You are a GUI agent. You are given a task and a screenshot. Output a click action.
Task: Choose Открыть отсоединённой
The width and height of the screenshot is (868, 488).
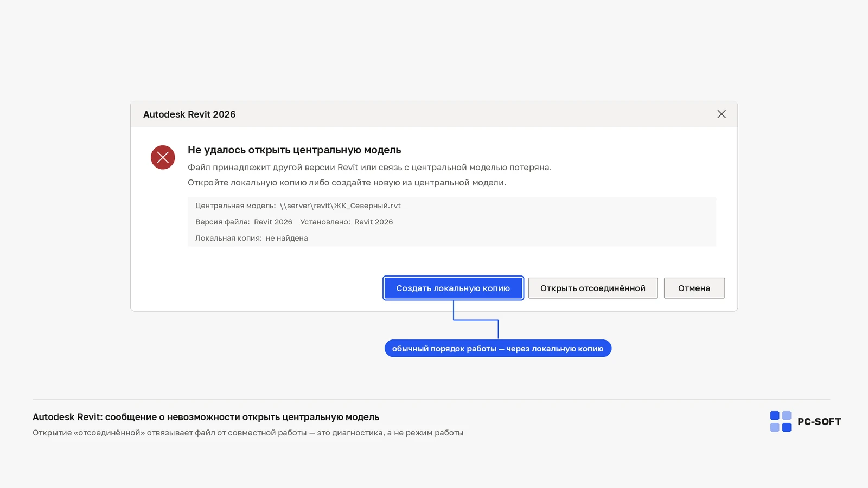click(593, 288)
